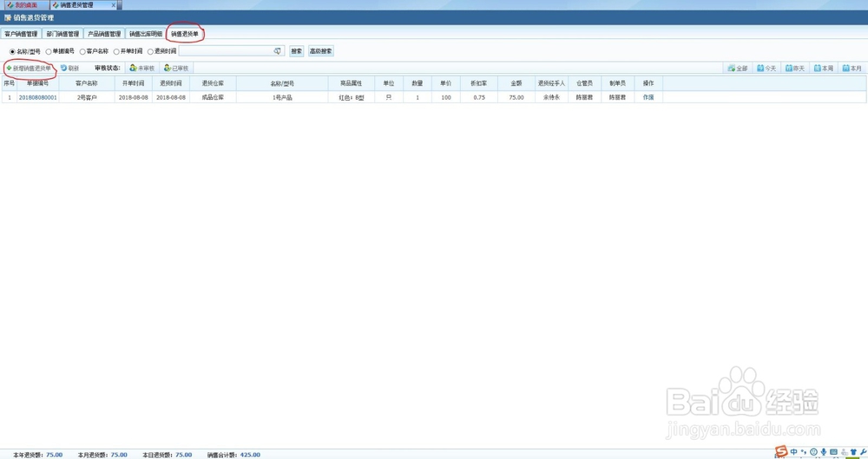Viewport: 868px width, 459px height.
Task: Click the 单价 column header
Action: pos(445,83)
